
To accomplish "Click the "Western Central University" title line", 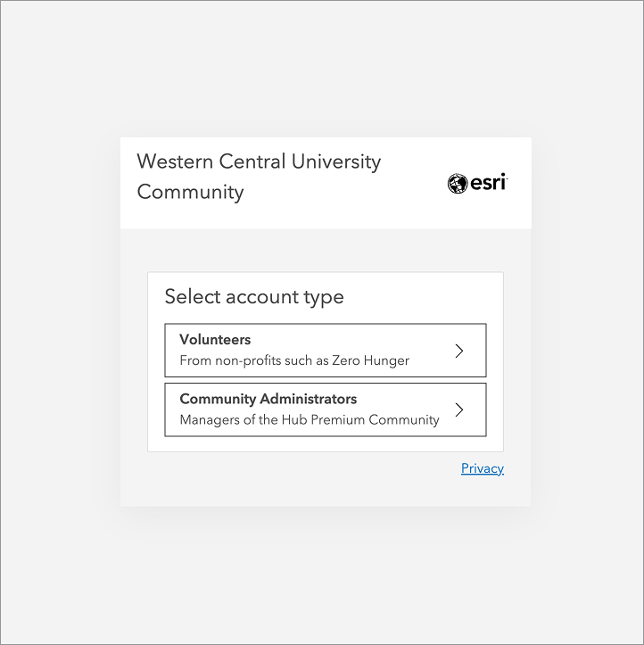I will pyautogui.click(x=259, y=162).
